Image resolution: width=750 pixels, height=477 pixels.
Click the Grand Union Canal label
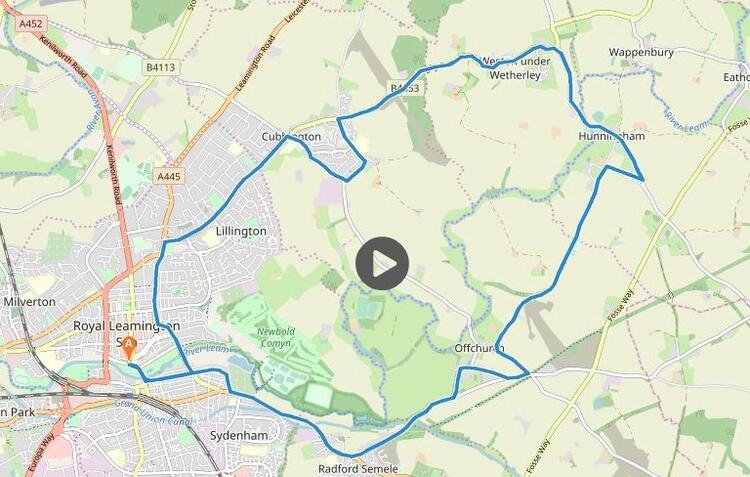[x=153, y=414]
